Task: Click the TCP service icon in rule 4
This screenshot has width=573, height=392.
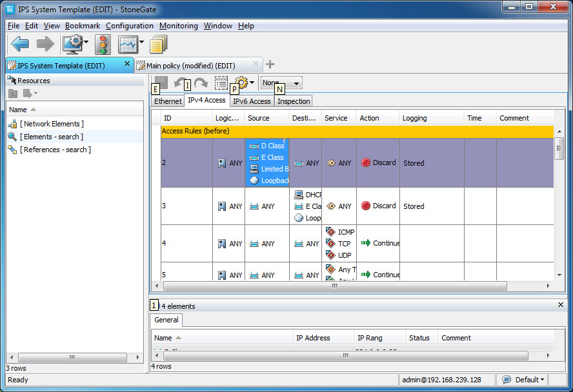Action: coord(330,244)
